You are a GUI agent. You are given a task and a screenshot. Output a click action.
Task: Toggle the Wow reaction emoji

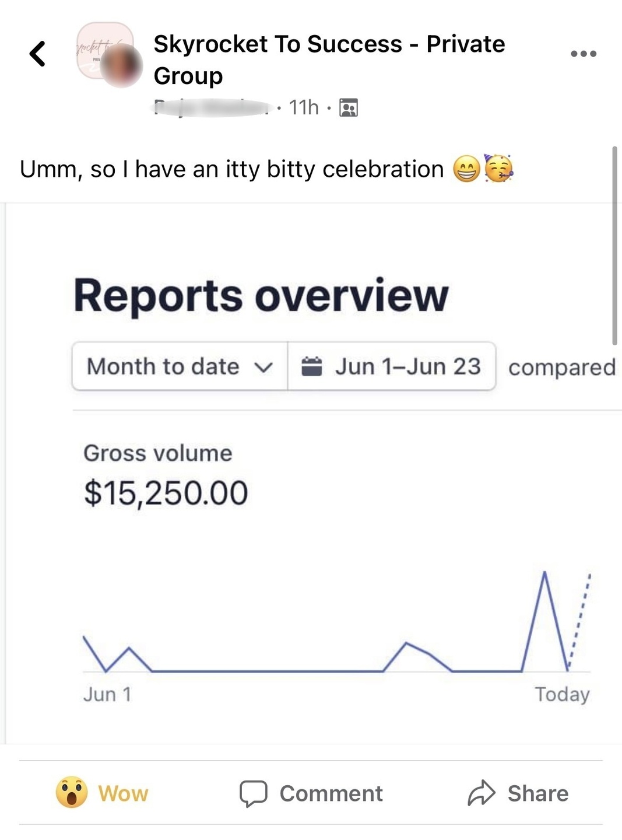pos(72,793)
